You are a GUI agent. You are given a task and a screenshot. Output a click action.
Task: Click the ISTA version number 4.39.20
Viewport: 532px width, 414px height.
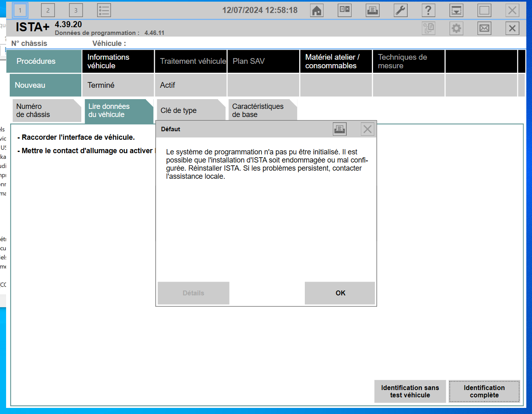pos(68,25)
